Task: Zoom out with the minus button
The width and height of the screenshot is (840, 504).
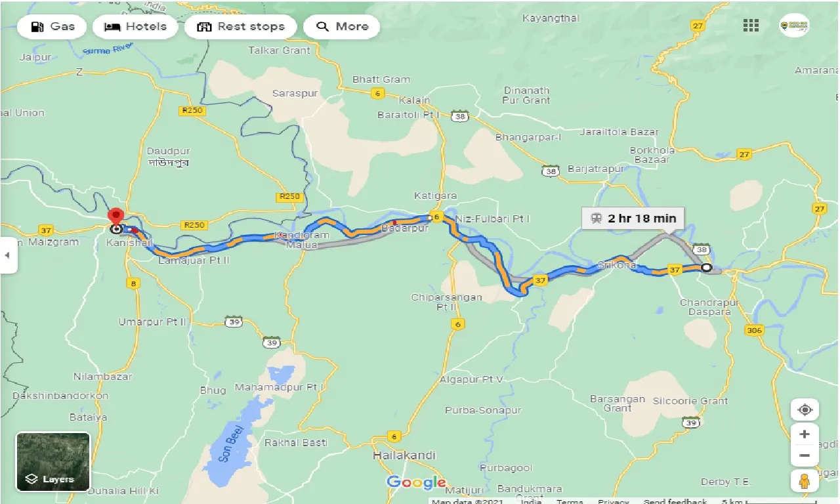Action: pos(805,455)
